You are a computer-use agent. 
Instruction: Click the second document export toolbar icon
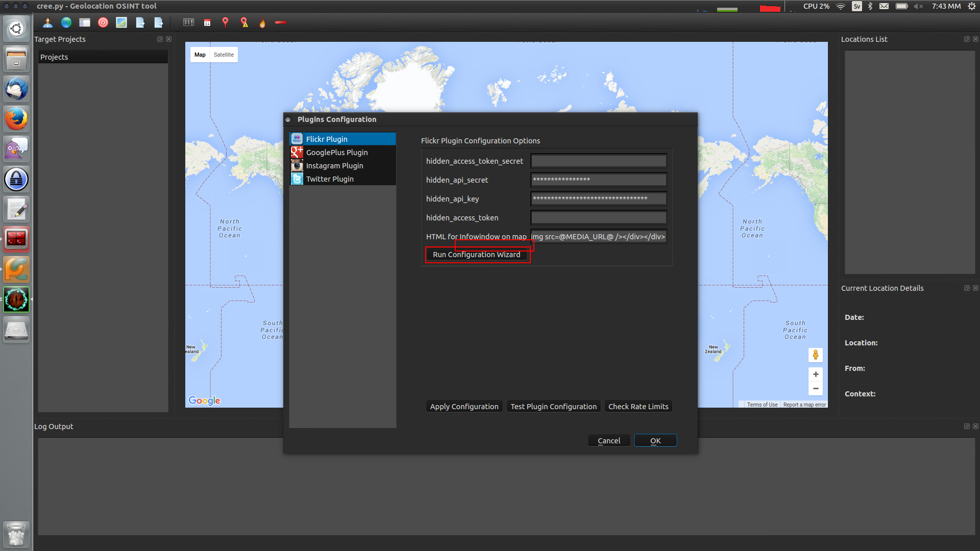pyautogui.click(x=159, y=22)
